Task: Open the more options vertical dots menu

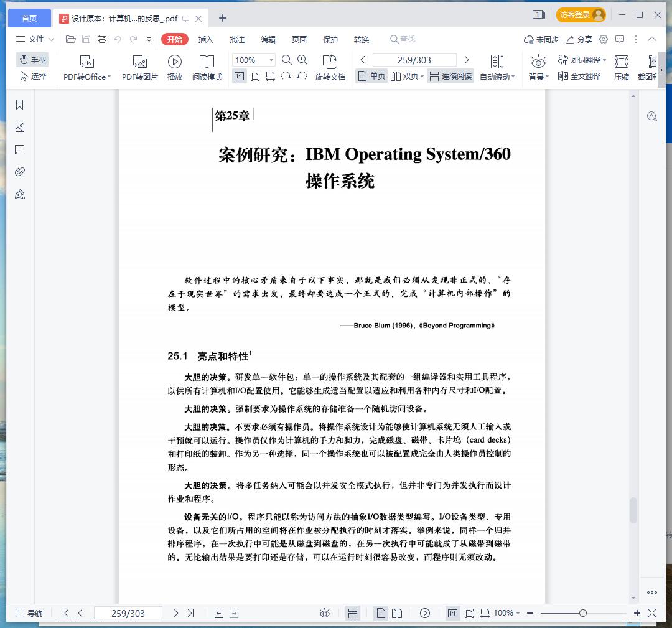Action: tap(636, 39)
